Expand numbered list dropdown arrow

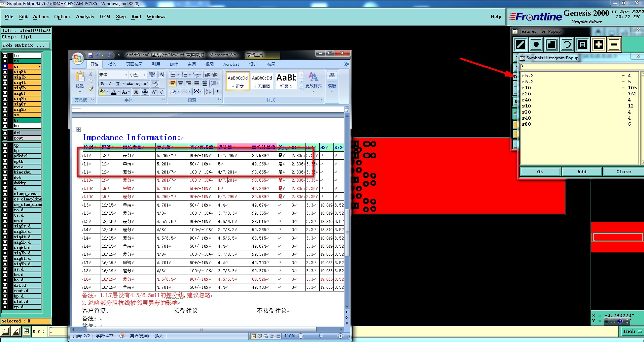pyautogui.click(x=190, y=75)
